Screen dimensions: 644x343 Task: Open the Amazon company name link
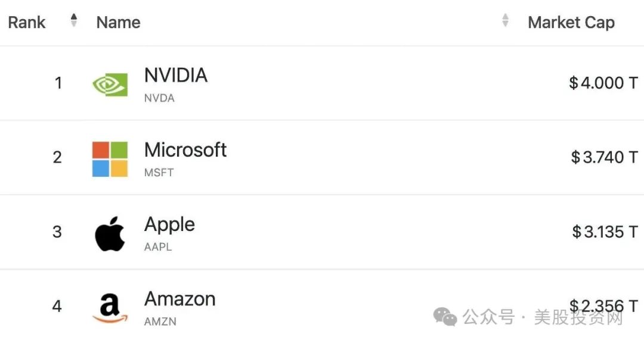(x=180, y=299)
